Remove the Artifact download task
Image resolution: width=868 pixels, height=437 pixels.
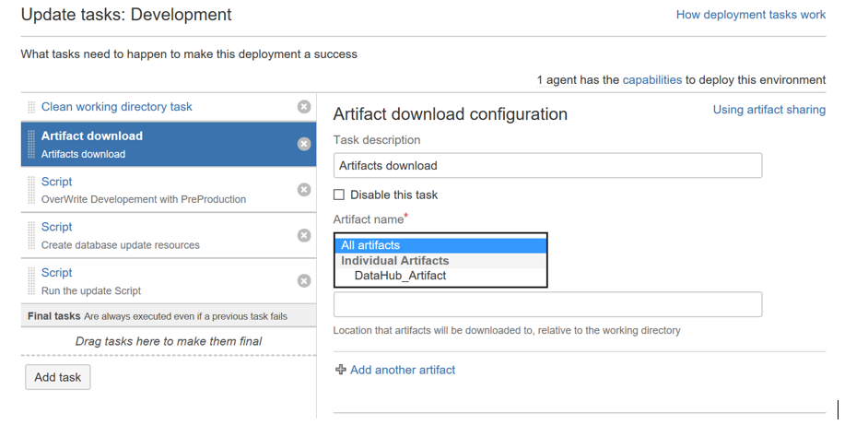(304, 144)
